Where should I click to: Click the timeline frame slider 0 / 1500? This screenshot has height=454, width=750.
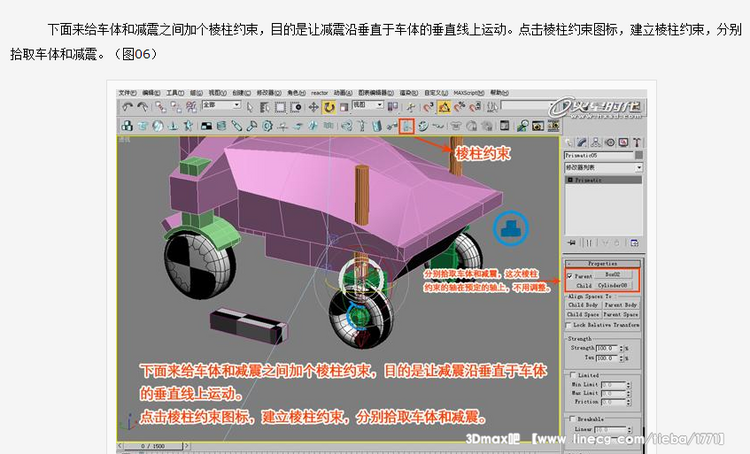coord(151,444)
